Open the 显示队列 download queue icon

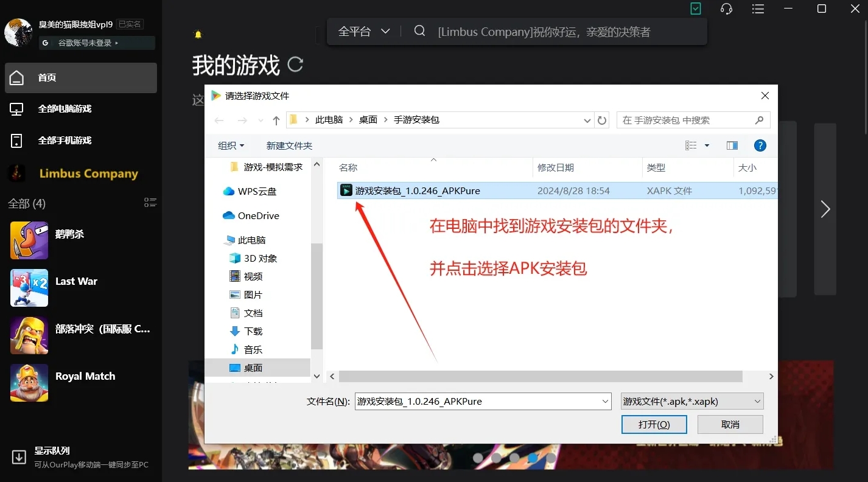pyautogui.click(x=19, y=457)
